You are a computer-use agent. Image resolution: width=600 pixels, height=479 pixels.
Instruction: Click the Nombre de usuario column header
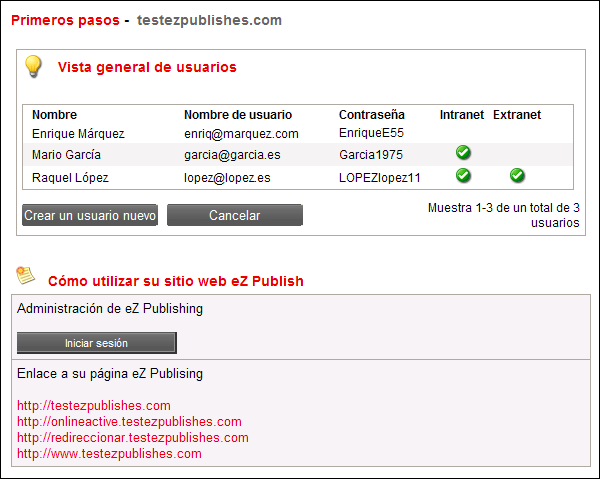(238, 114)
